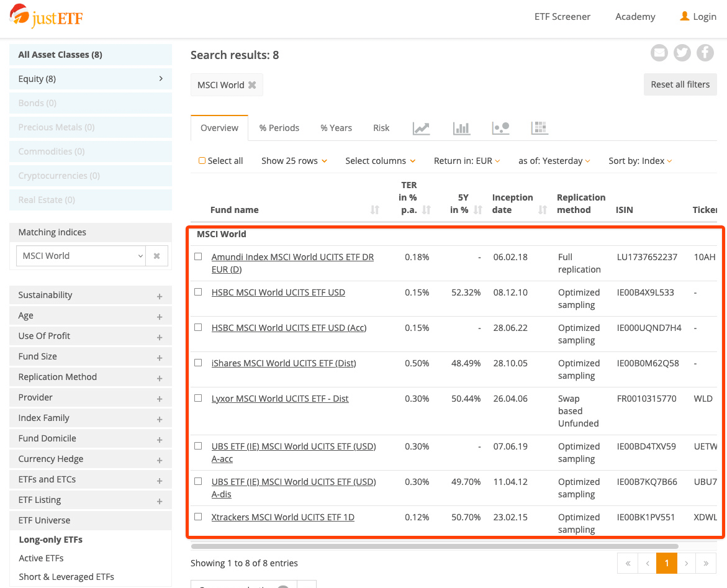Open the bar chart view tab

point(461,128)
